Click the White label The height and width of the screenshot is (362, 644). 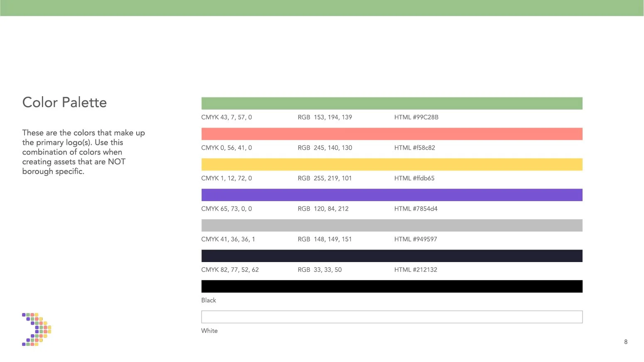[209, 330]
